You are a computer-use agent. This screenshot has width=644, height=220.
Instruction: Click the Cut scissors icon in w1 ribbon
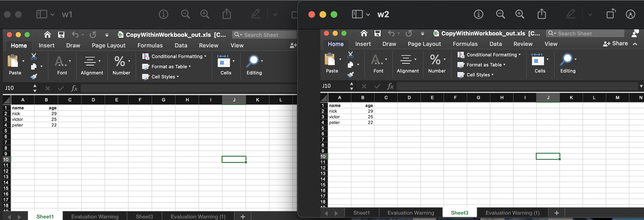point(34,56)
